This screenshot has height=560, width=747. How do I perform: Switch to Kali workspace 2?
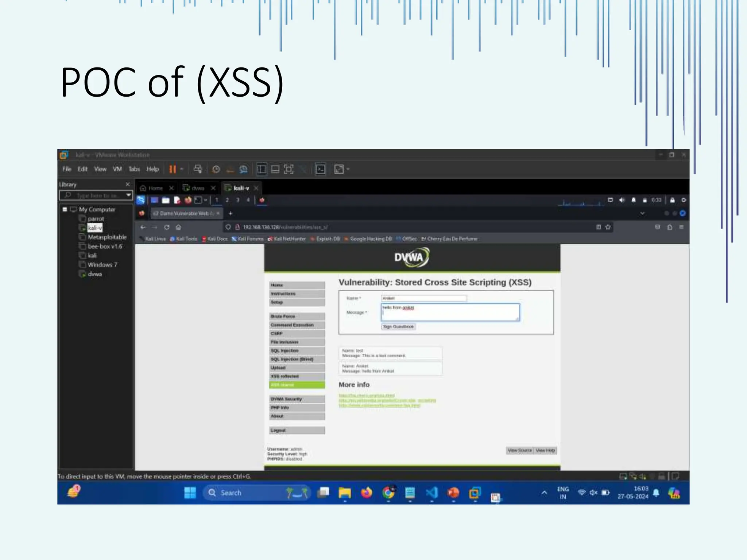coord(227,200)
